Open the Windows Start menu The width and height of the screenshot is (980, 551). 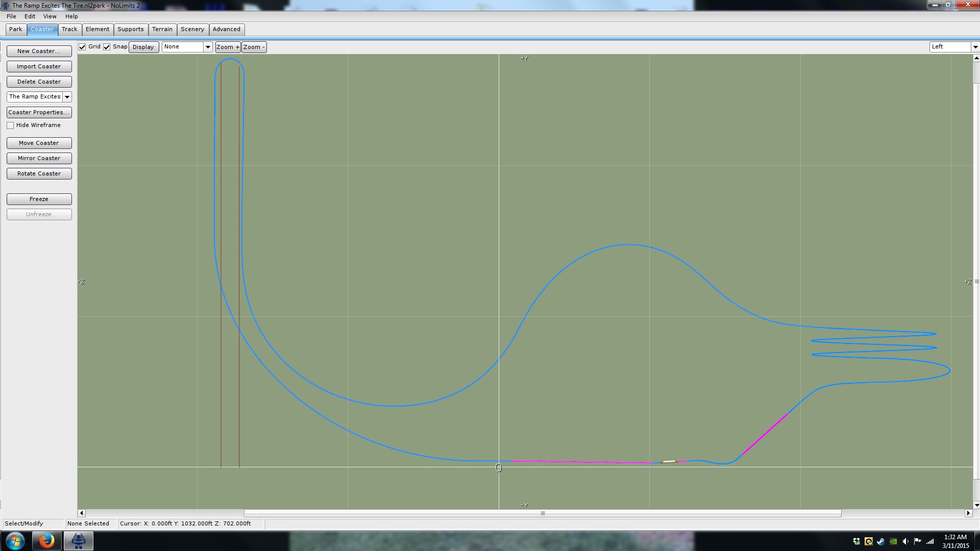(x=15, y=541)
